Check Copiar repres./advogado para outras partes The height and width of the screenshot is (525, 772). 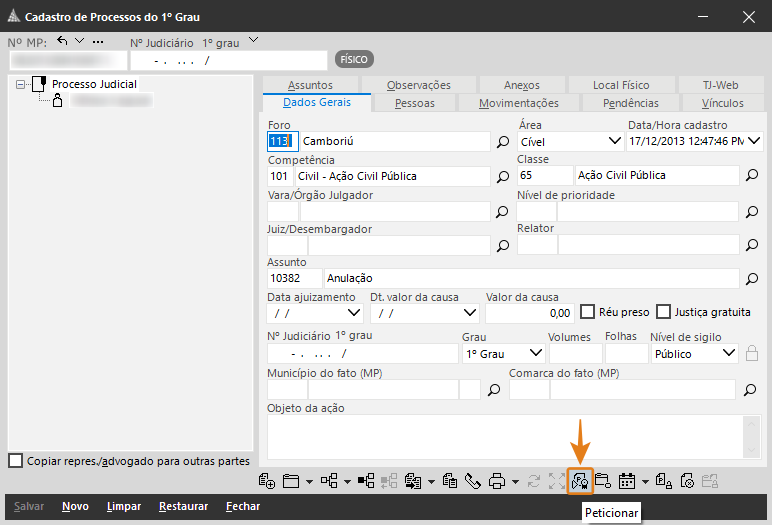click(15, 461)
